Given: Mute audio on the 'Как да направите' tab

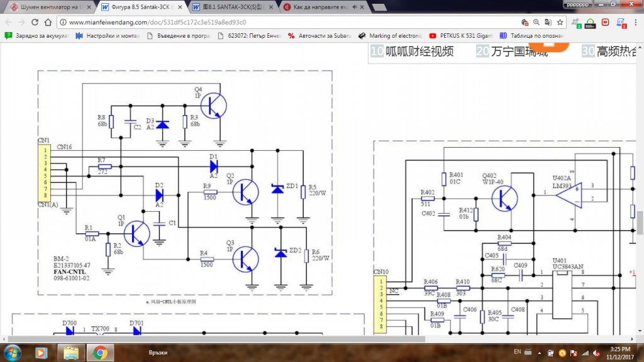Looking at the screenshot, I should pos(355,7).
